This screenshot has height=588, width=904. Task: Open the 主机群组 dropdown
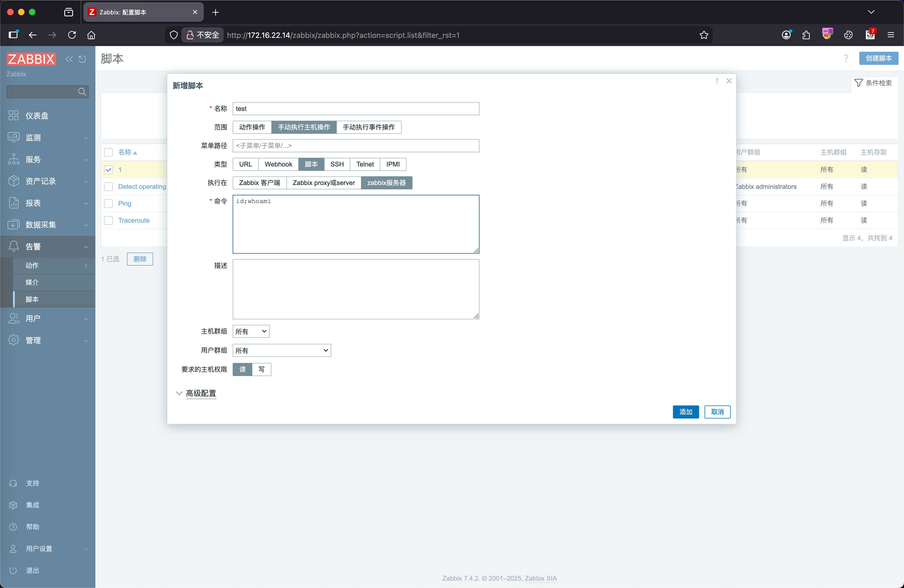coord(251,331)
